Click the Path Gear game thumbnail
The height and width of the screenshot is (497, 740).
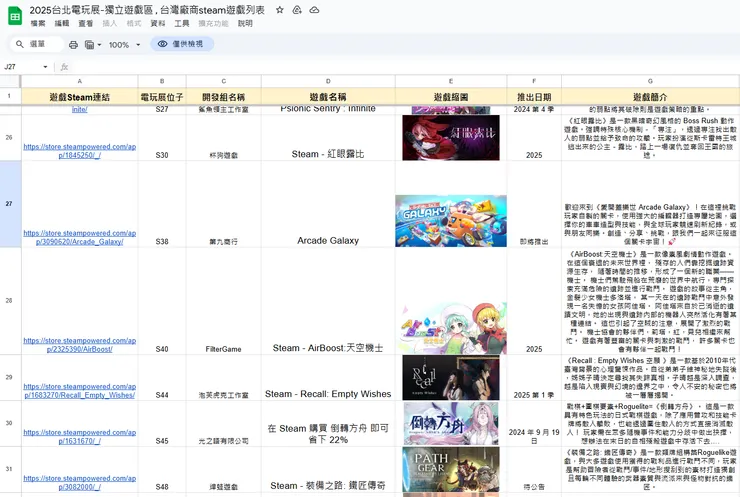(451, 469)
